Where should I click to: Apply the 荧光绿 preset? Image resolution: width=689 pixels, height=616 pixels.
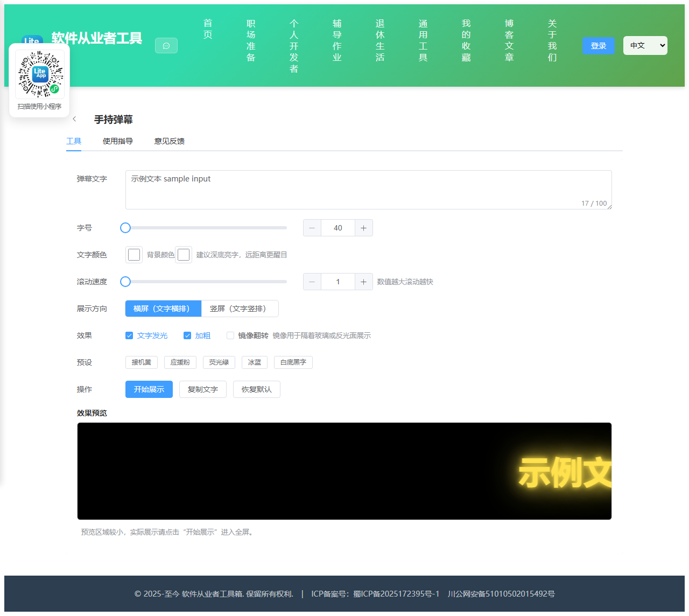tap(219, 362)
